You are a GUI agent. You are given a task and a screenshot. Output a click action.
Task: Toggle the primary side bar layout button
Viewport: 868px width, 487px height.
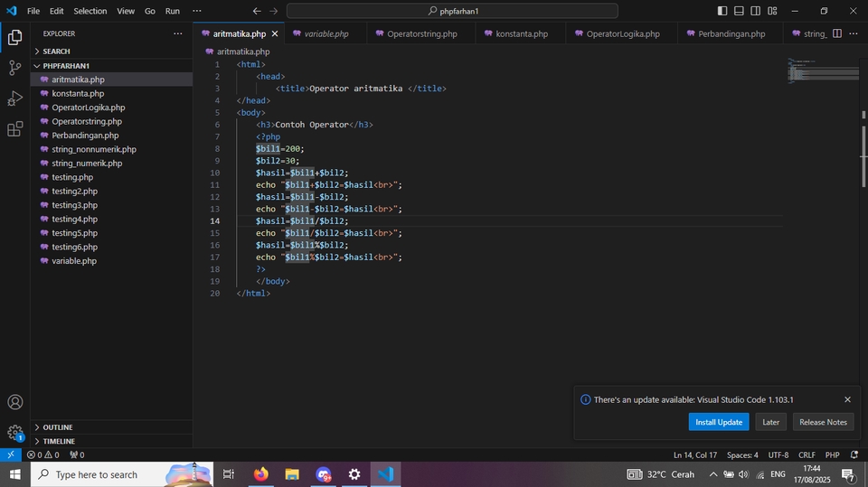coord(722,11)
